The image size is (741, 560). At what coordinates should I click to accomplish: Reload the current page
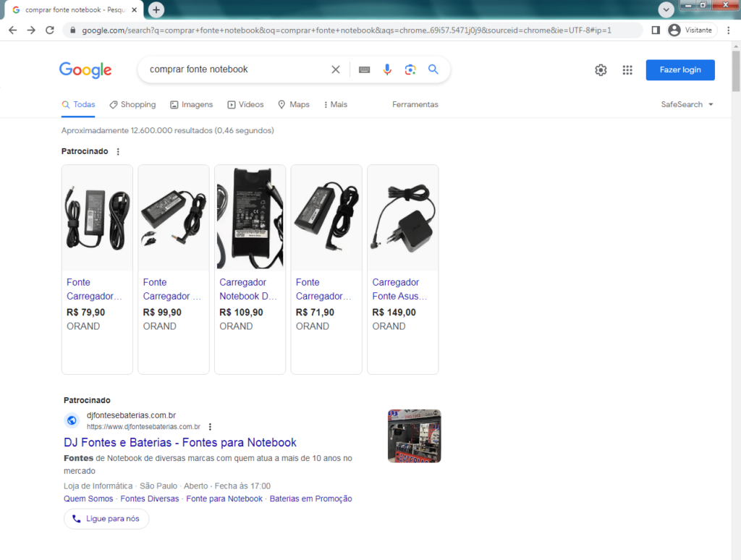[x=50, y=30]
